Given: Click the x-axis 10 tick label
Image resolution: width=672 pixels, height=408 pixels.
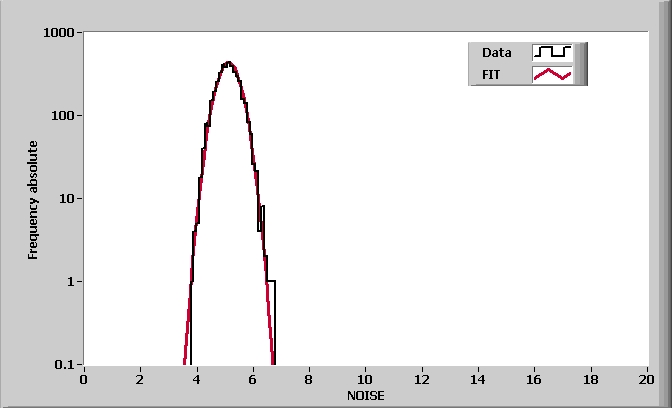Looking at the screenshot, I should coord(365,378).
